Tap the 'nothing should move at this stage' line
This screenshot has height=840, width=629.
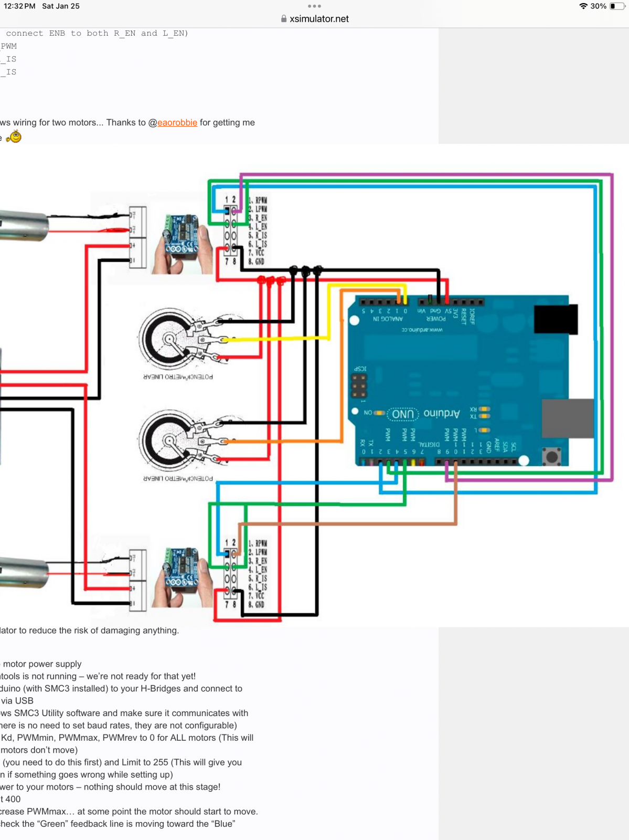click(110, 787)
